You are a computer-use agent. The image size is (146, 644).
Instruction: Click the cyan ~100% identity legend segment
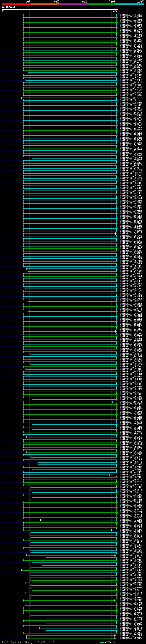pyautogui.click(x=130, y=4)
